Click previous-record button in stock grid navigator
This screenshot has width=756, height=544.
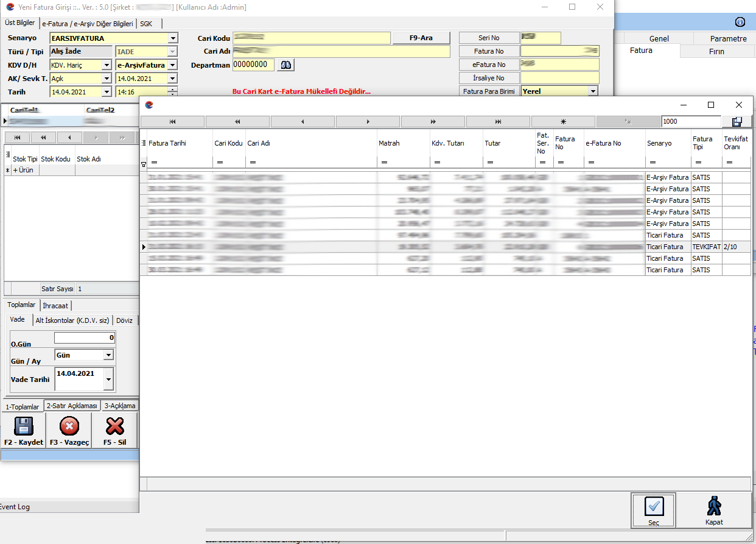pyautogui.click(x=69, y=138)
